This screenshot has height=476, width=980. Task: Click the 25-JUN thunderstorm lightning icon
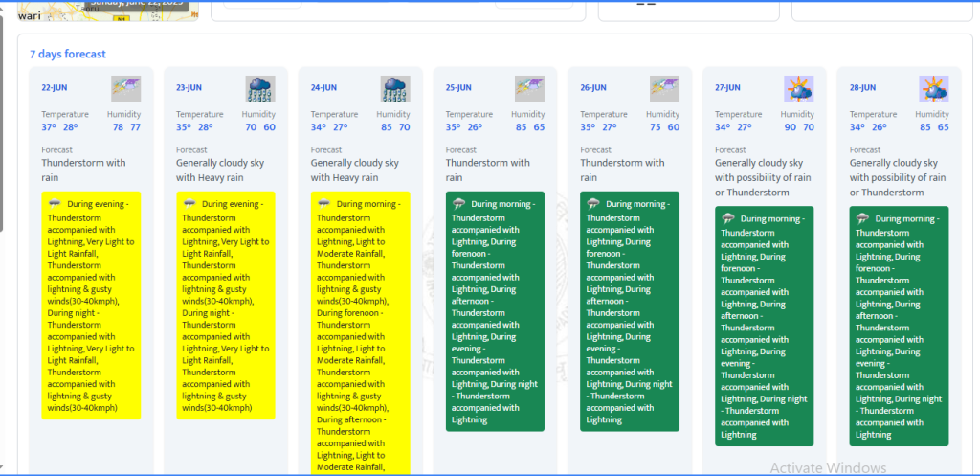coord(529,89)
